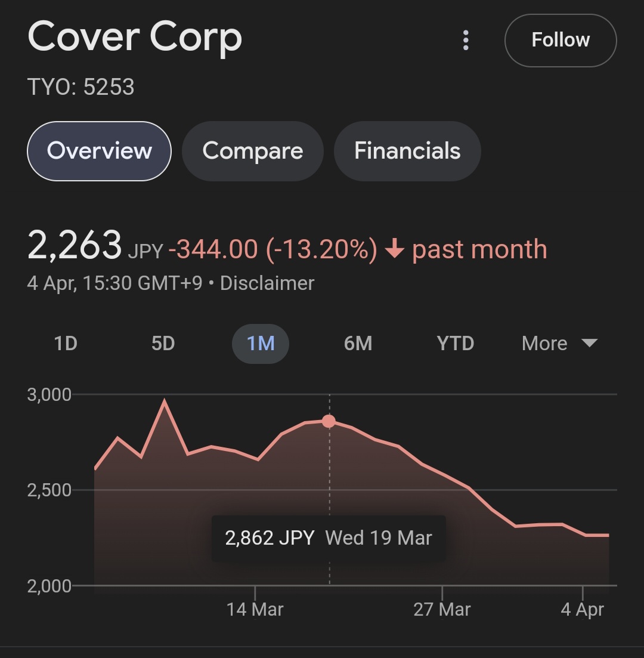Click the highlighted chart point for 19 Mar

click(x=329, y=421)
